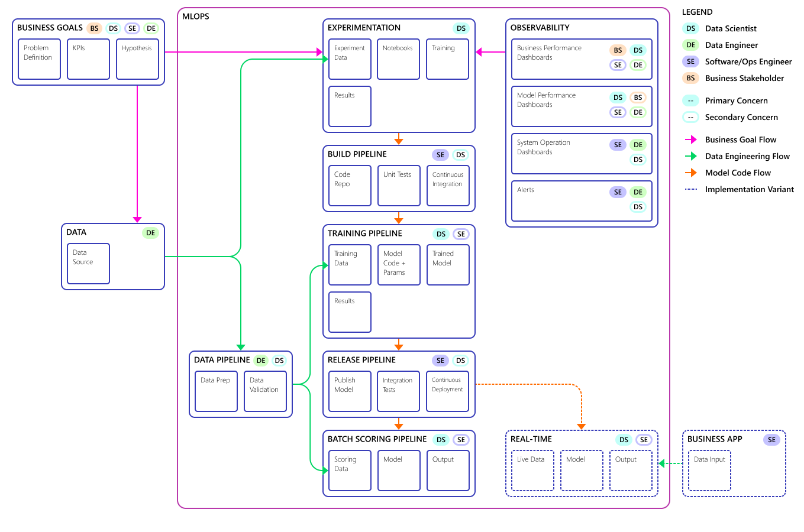Click the BATCH SCORING PIPELINE heading
This screenshot has height=532, width=804.
(377, 439)
